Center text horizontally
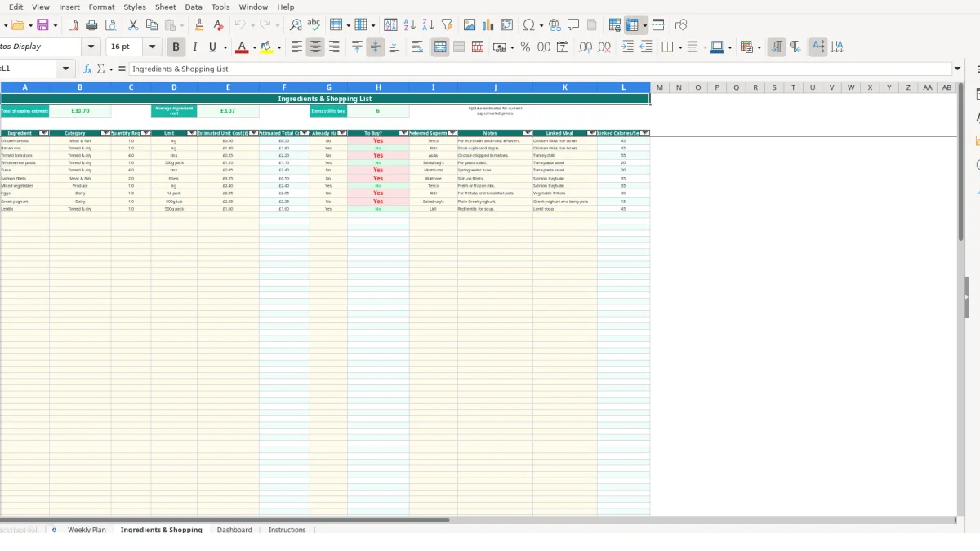 [316, 47]
